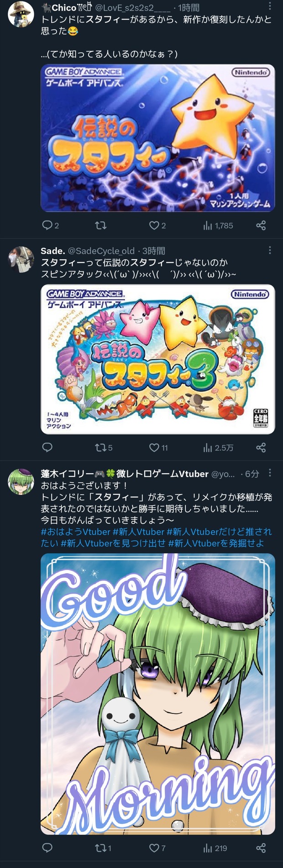Viewport: 283px width, 868px height.
Task: Open the Legend of Starfy box art image
Action: tap(158, 138)
